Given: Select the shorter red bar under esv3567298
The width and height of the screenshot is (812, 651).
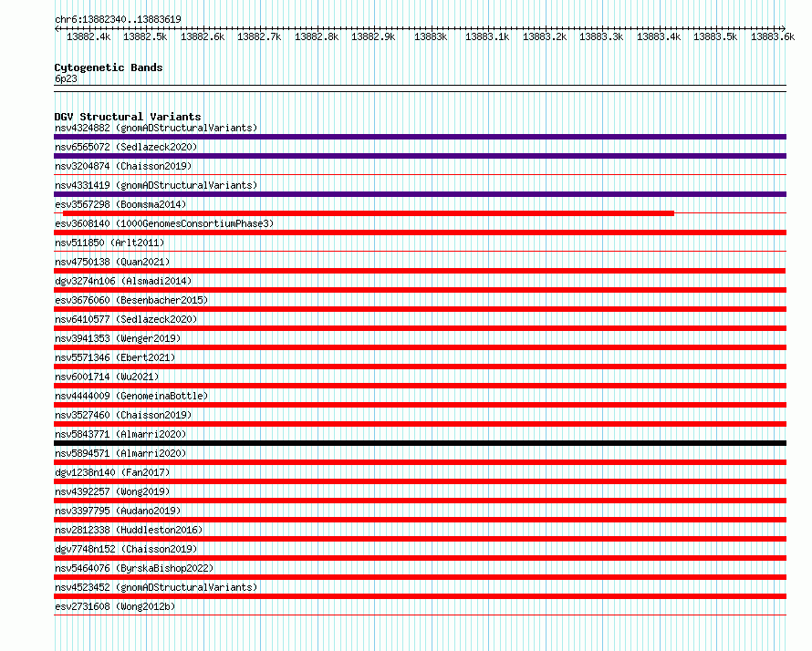Looking at the screenshot, I should (x=369, y=213).
